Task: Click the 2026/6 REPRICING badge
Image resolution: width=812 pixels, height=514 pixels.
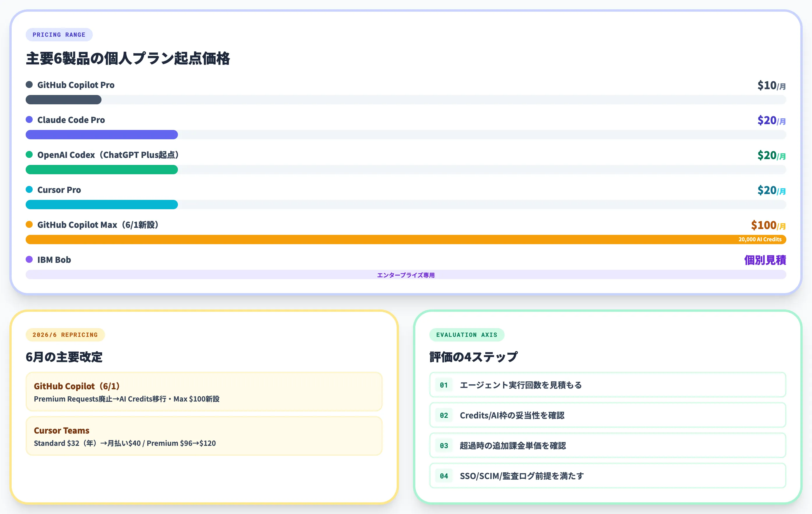Action: [x=65, y=335]
